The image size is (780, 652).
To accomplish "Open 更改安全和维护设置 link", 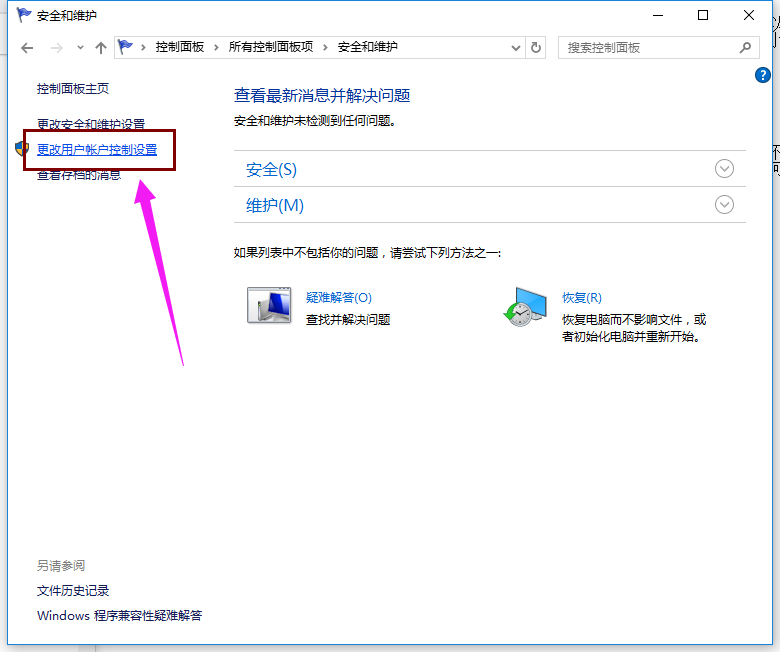I will pos(91,124).
